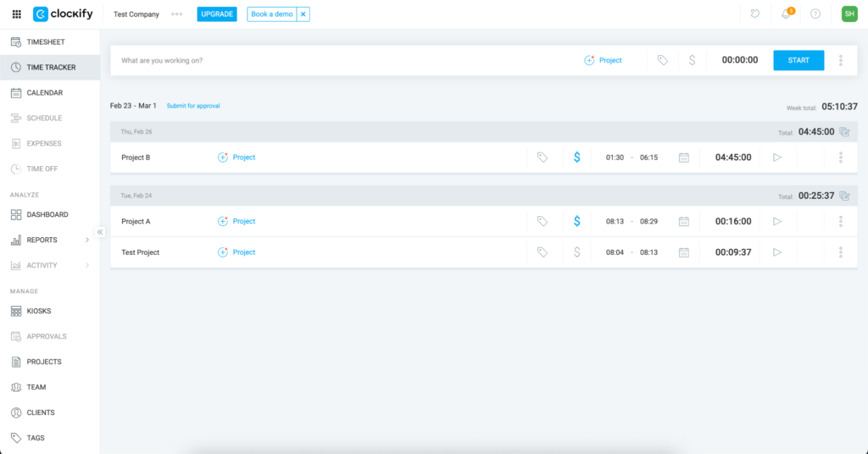Open the Book a demo link
Viewport: 868px width, 454px height.
tap(272, 14)
